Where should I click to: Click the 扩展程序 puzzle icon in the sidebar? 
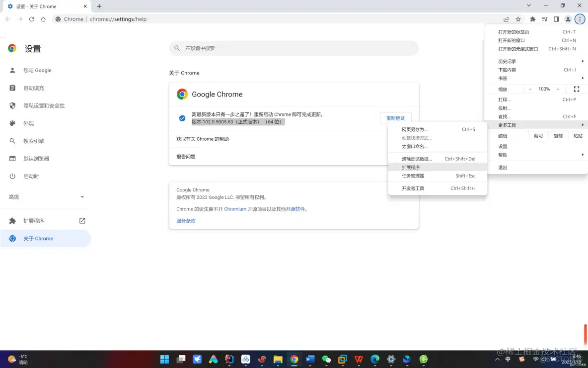click(12, 220)
